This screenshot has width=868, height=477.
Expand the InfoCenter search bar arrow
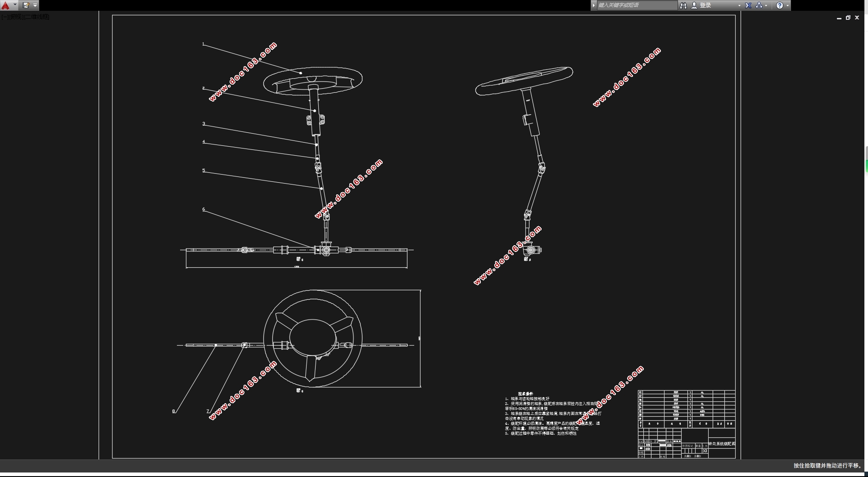594,5
